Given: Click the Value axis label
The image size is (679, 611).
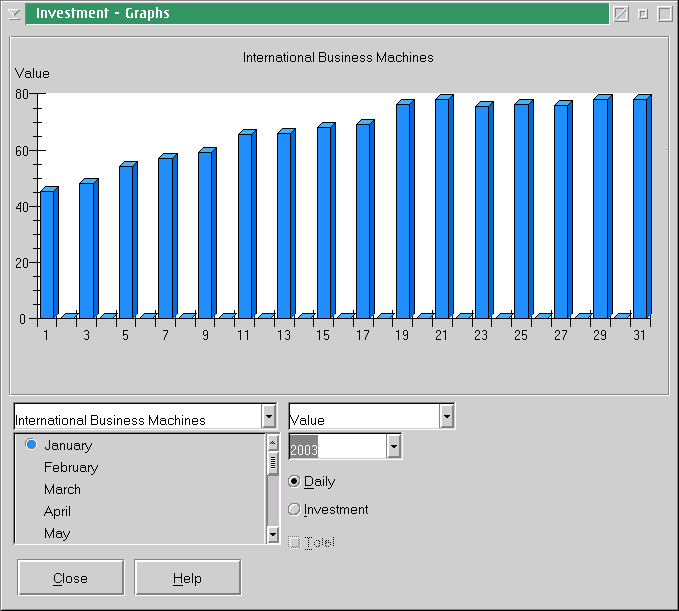Looking at the screenshot, I should point(32,73).
